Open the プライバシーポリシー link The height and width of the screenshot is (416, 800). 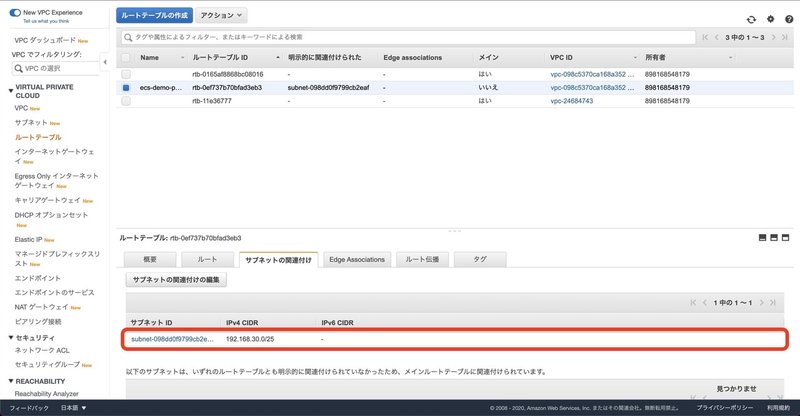click(724, 408)
